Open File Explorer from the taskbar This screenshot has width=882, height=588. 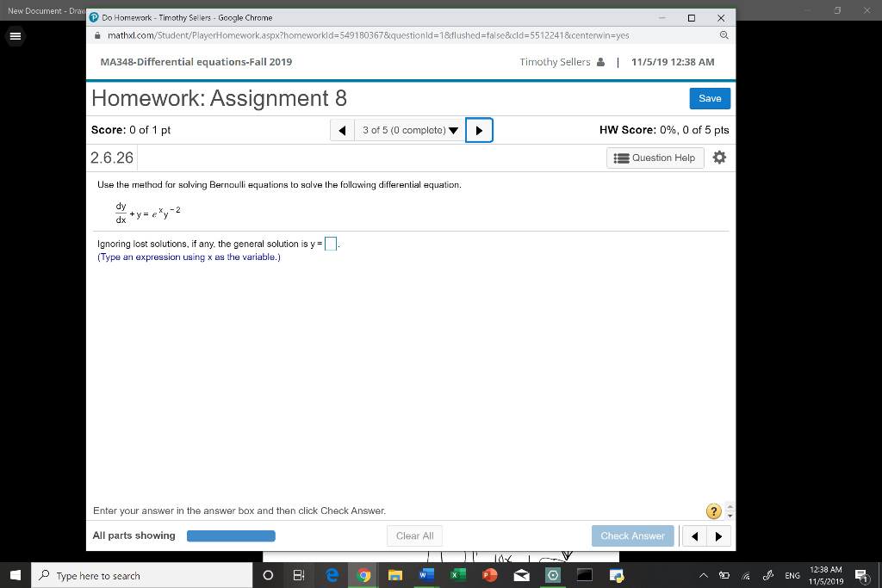[394, 575]
